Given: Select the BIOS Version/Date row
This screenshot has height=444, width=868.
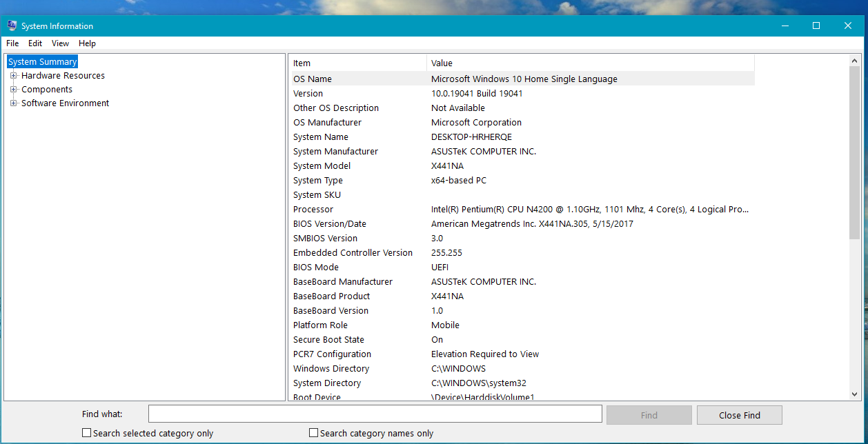Looking at the screenshot, I should tap(522, 223).
